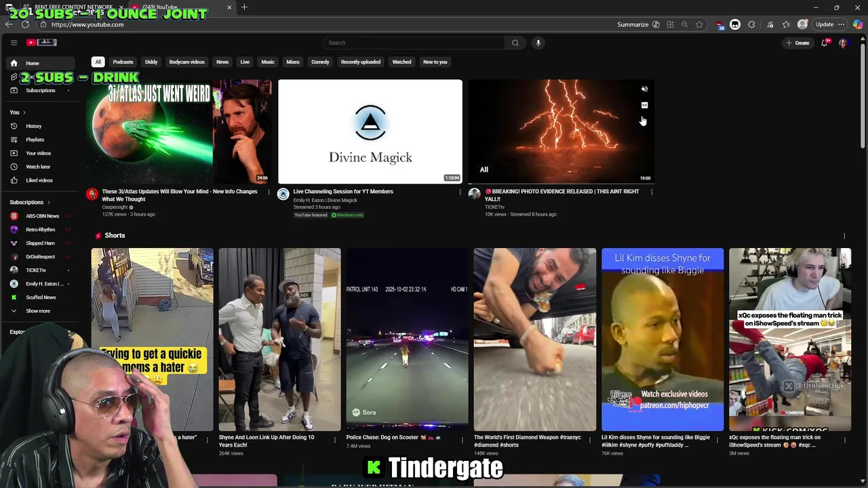Click the zoom magnifier in address bar
The width and height of the screenshot is (868, 488).
pyautogui.click(x=684, y=24)
